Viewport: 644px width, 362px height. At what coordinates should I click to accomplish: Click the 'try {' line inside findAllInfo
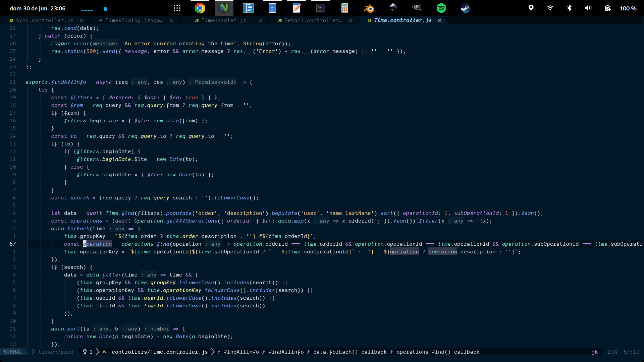coord(46,90)
